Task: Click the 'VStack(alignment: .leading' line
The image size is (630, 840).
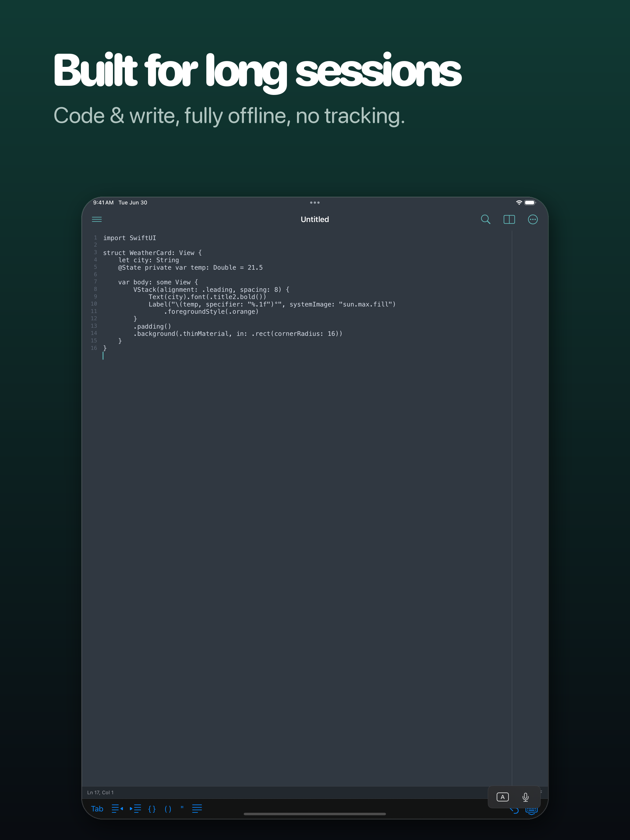Action: point(211,289)
